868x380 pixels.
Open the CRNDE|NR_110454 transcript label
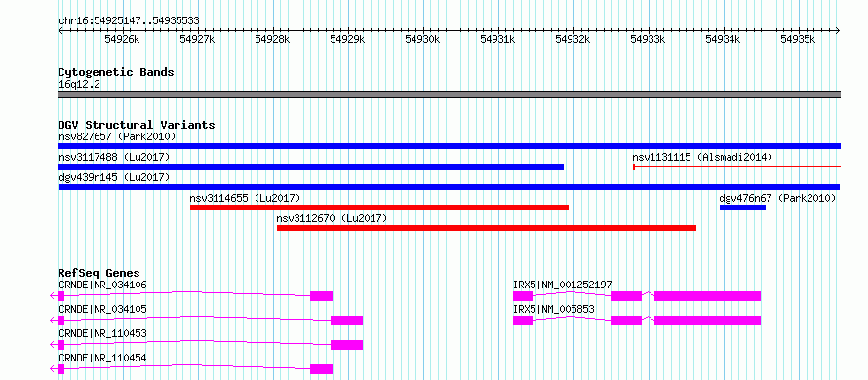pos(103,359)
